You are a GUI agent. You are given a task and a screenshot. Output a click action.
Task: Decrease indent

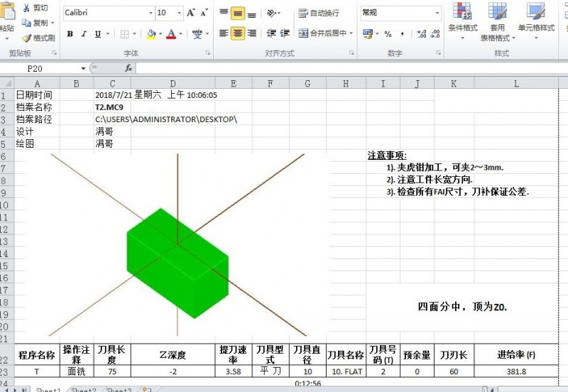[271, 33]
